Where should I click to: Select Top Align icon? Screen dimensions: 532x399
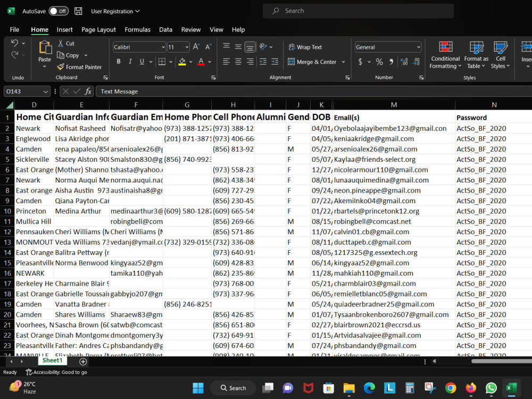(x=226, y=46)
